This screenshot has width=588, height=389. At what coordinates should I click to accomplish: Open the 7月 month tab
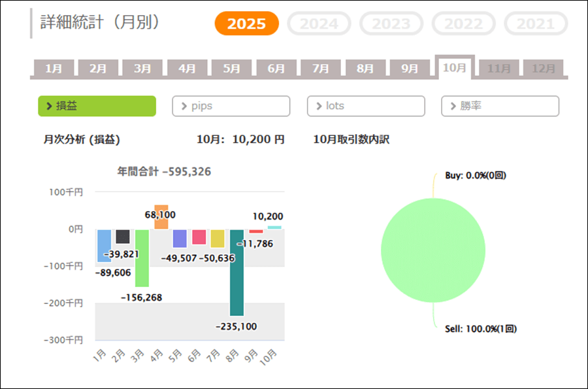[x=321, y=68]
